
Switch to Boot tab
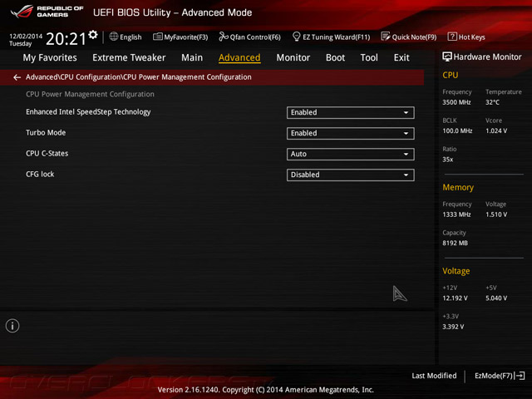335,57
